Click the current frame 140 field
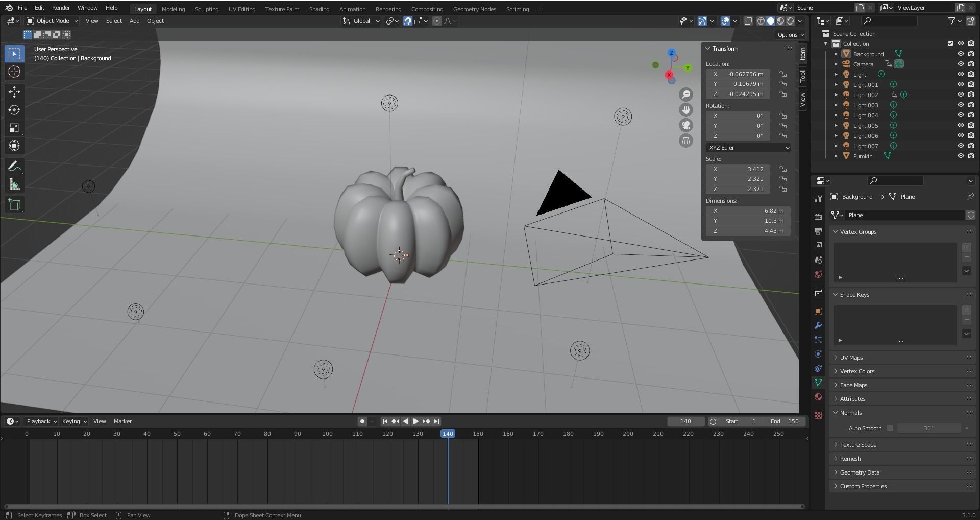Viewport: 980px width, 520px height. (685, 421)
